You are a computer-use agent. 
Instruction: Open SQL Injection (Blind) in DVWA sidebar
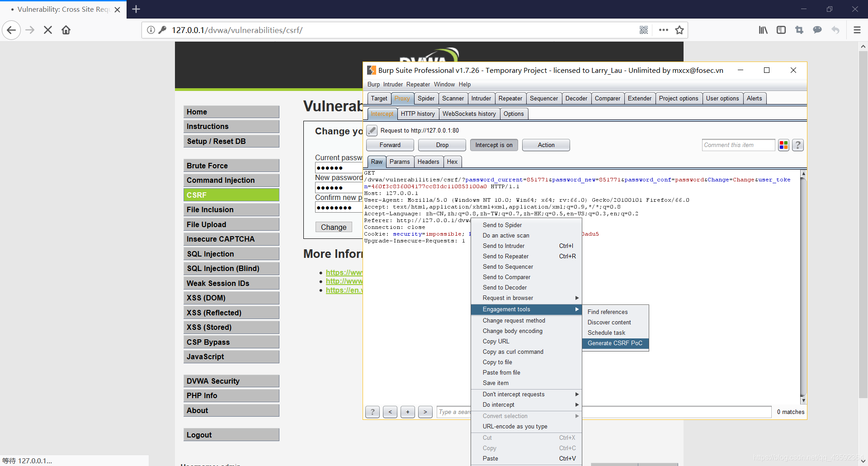pyautogui.click(x=231, y=269)
